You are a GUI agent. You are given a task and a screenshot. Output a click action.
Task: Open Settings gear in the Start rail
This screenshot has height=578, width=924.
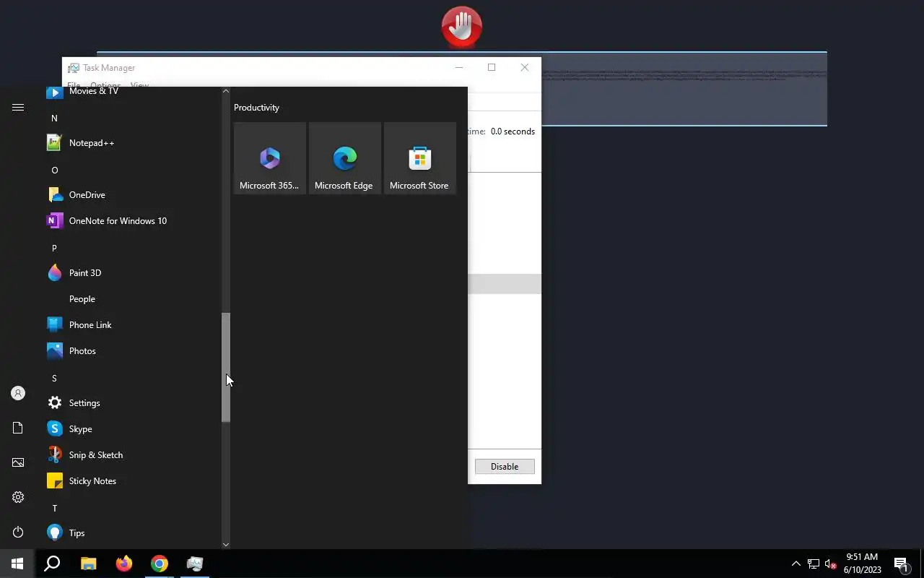coord(18,497)
